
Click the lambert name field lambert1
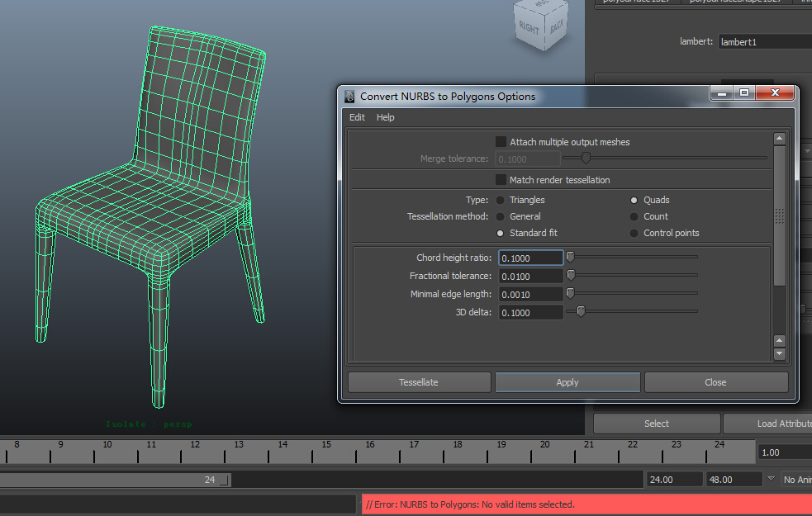[765, 41]
